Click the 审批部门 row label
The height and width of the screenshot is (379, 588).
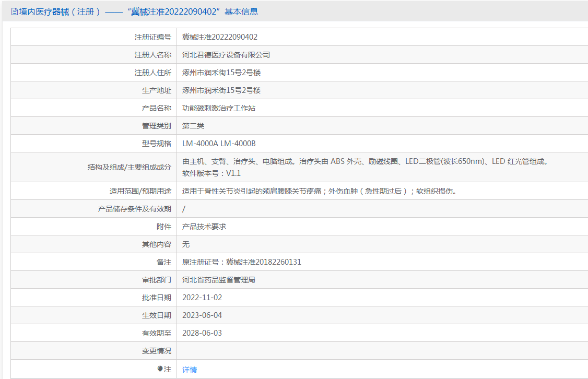click(x=156, y=280)
